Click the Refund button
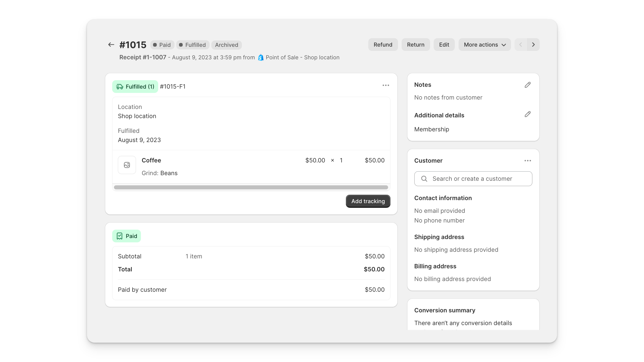The height and width of the screenshot is (362, 644). click(383, 45)
